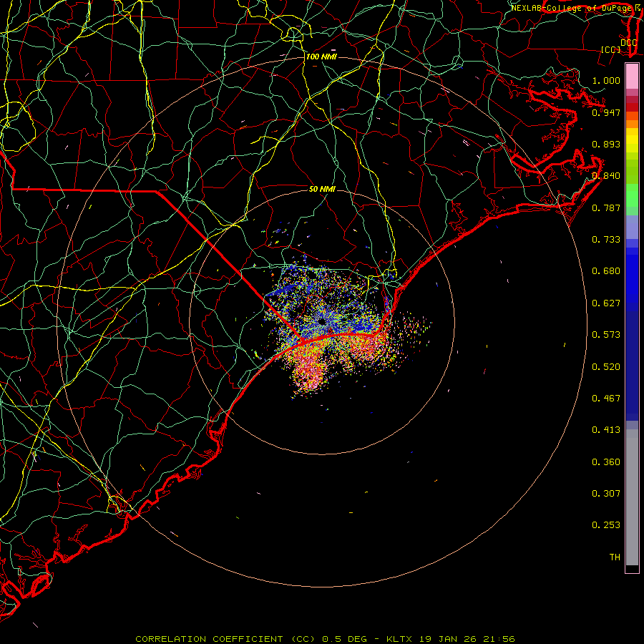Click the '19 JAN 26' date text

click(x=447, y=639)
